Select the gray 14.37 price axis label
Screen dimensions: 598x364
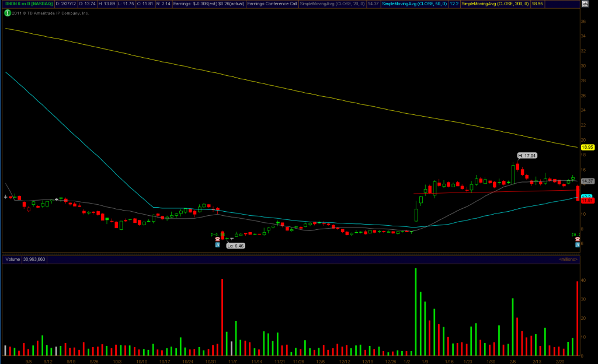[587, 181]
